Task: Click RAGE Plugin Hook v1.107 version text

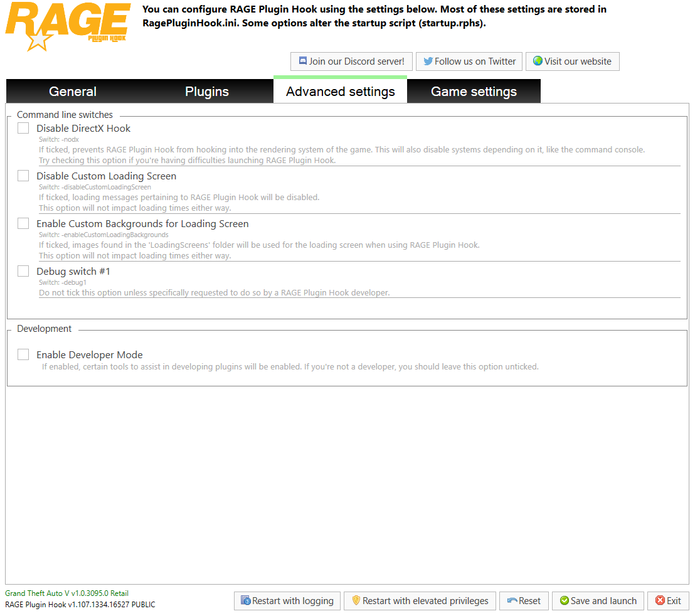Action: 80,605
